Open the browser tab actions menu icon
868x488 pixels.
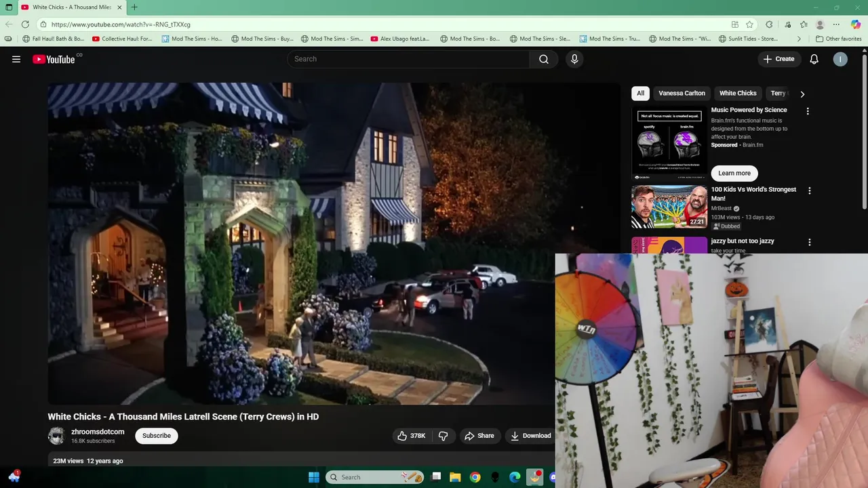[9, 7]
